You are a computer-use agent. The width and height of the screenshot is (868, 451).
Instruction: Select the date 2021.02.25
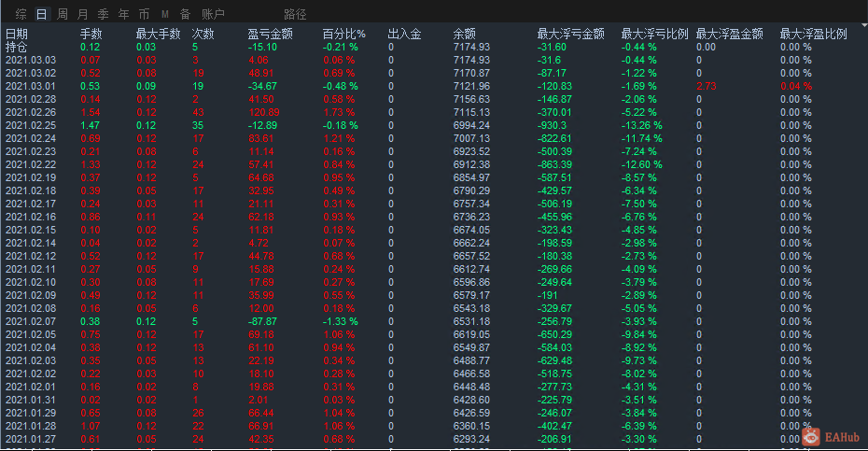click(x=31, y=125)
